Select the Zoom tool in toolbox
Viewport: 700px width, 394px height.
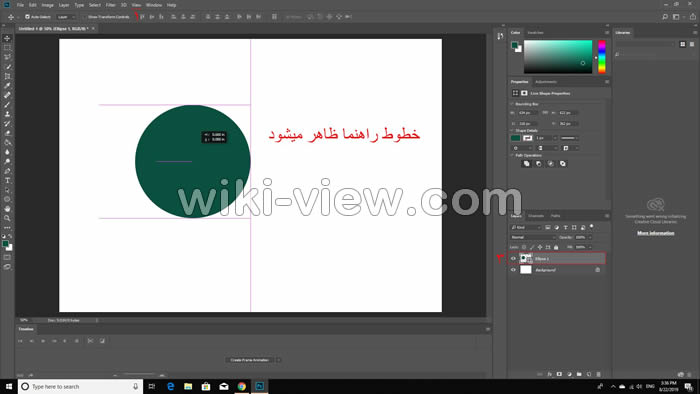[x=7, y=218]
